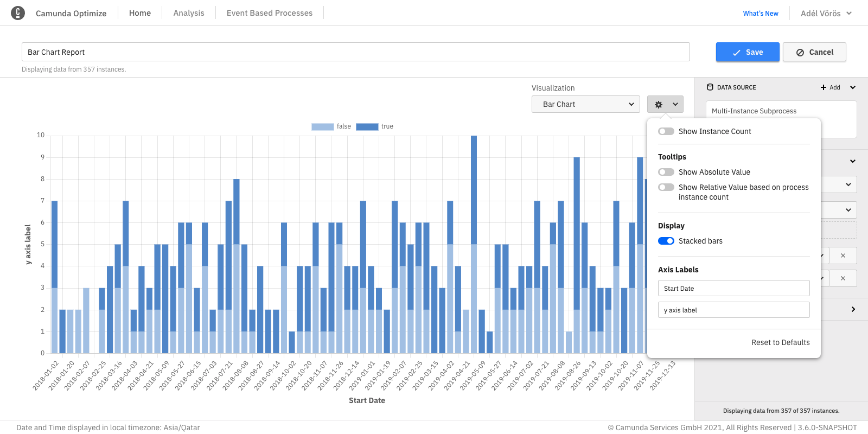
Task: Open the gear visualization settings button
Action: (665, 104)
